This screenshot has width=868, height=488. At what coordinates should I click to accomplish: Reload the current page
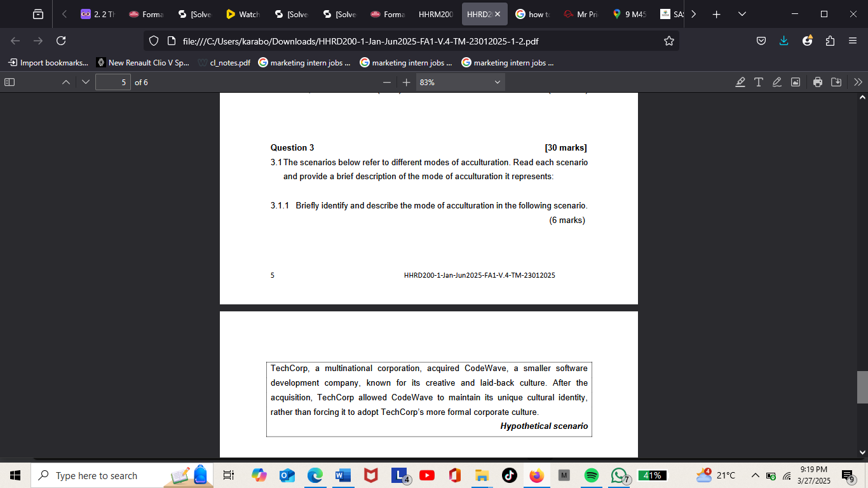tap(61, 41)
